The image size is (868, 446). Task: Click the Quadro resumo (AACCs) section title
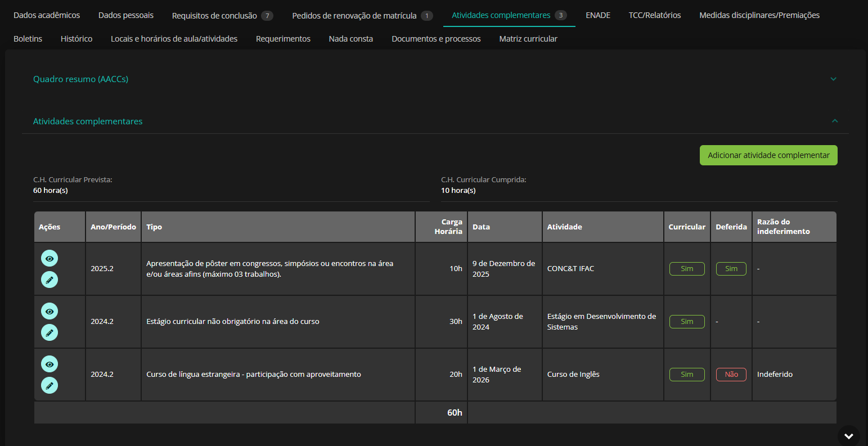[80, 79]
